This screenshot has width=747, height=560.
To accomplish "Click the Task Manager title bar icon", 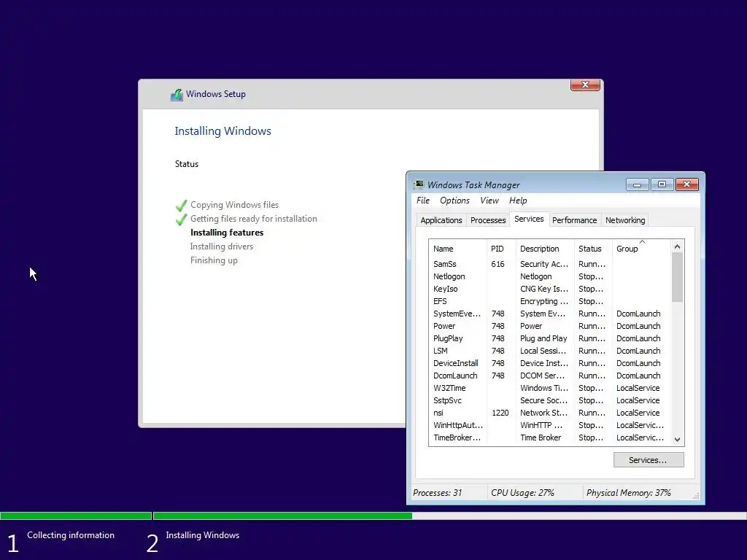I will pos(419,184).
